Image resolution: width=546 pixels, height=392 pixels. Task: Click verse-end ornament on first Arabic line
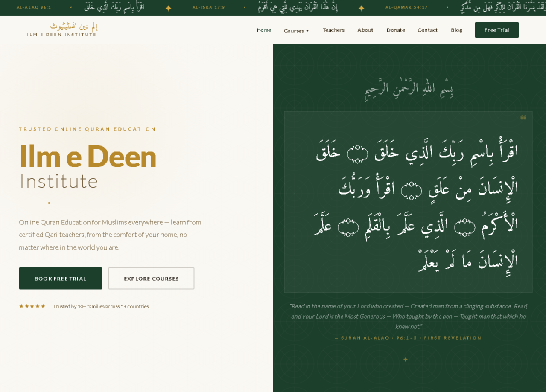[x=357, y=154]
